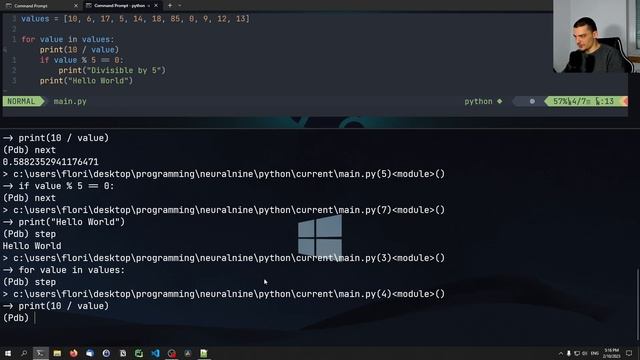Click the main.py filename in statusline
Screen dimensions: 640x360
70,101
